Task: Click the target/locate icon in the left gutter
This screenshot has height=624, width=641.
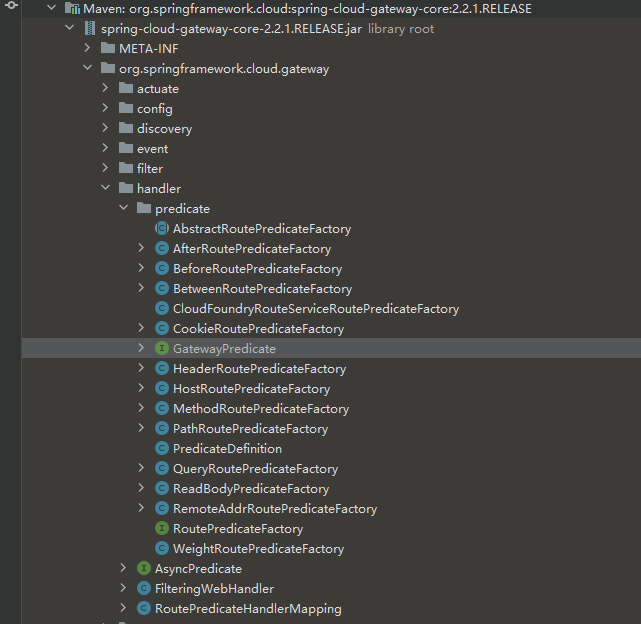Action: click(x=11, y=5)
